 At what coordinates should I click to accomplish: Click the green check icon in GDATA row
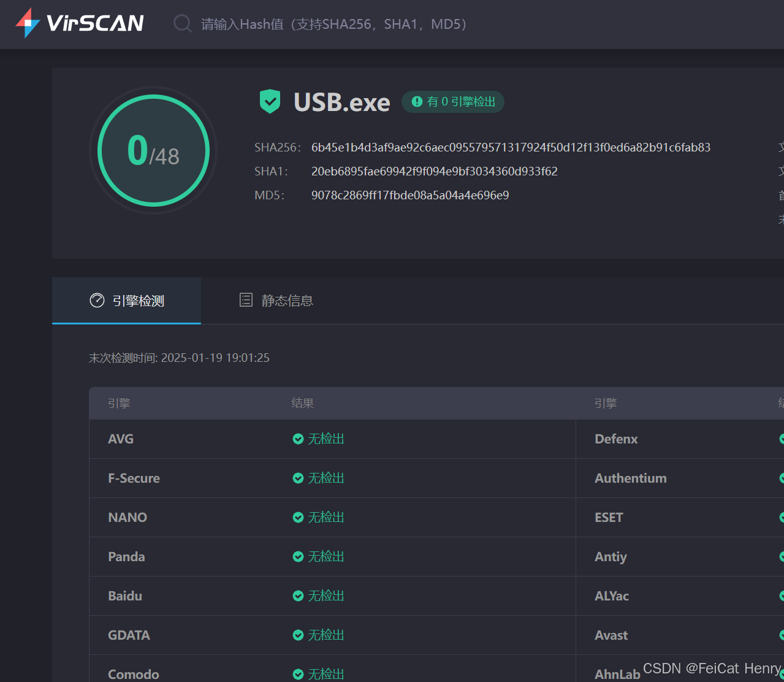point(298,635)
